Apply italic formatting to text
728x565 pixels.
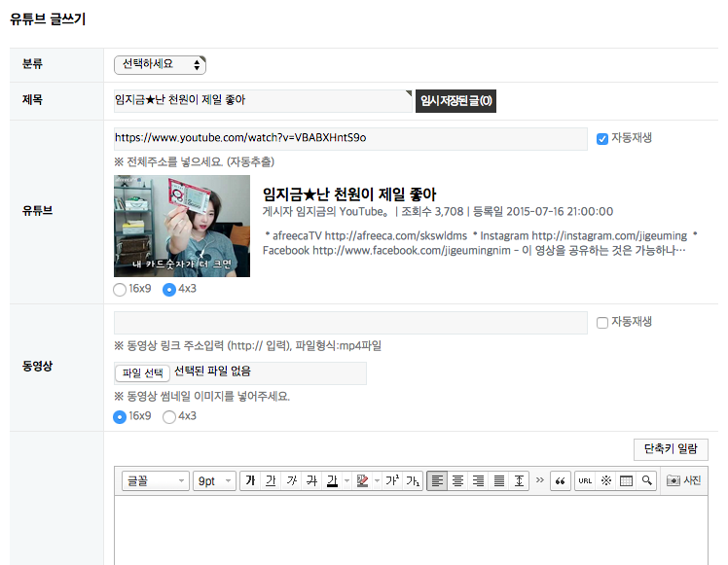pos(291,481)
